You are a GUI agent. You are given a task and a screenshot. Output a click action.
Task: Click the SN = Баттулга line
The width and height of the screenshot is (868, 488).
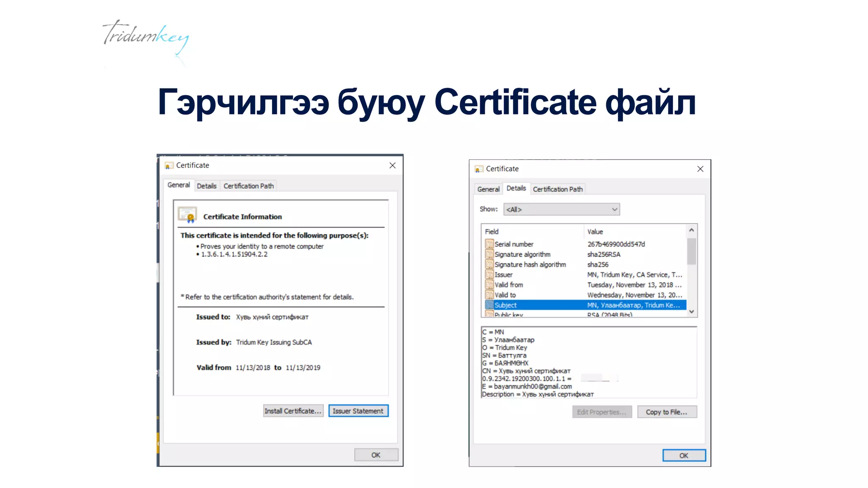pos(504,355)
